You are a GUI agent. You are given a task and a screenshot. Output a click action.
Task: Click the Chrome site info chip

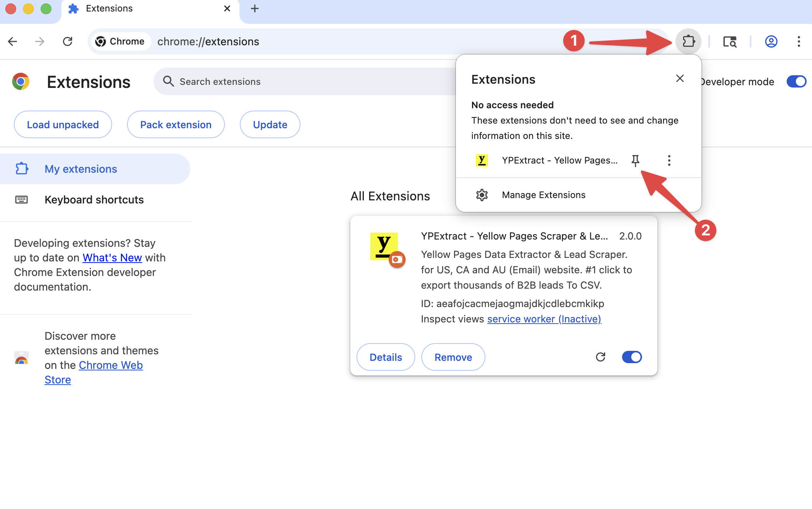point(120,41)
